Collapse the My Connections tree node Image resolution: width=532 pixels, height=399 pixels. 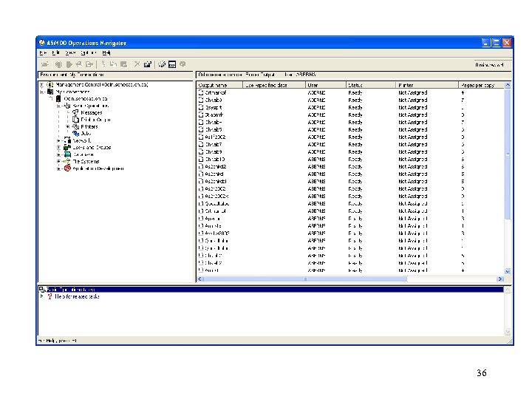[x=41, y=92]
